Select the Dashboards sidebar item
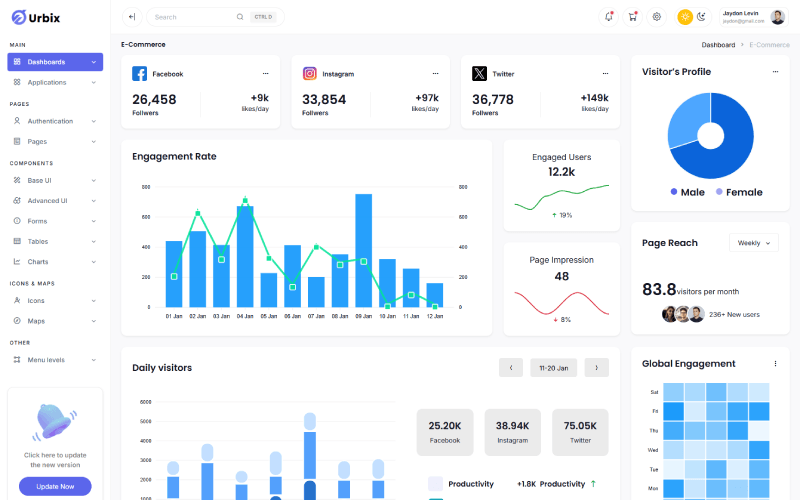The image size is (800, 500). [x=55, y=62]
